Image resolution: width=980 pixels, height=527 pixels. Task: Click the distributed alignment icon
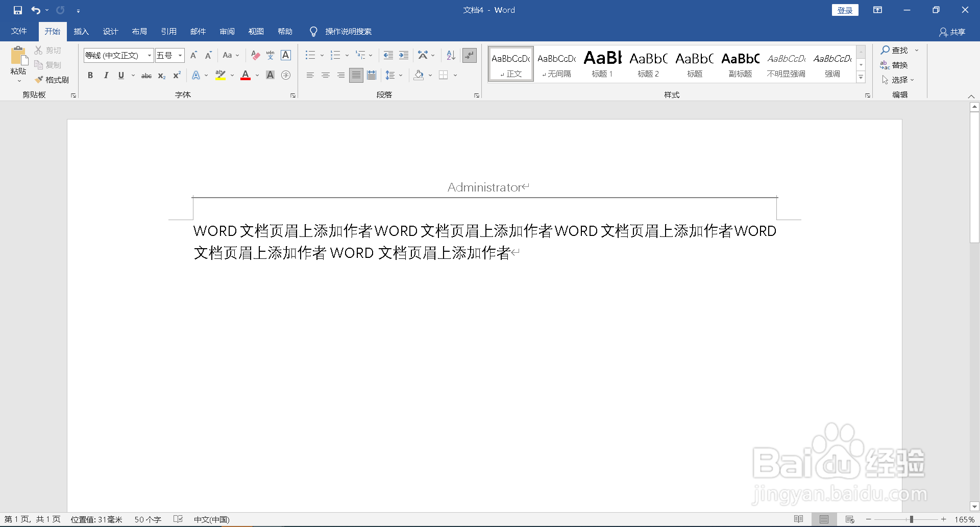click(x=372, y=76)
